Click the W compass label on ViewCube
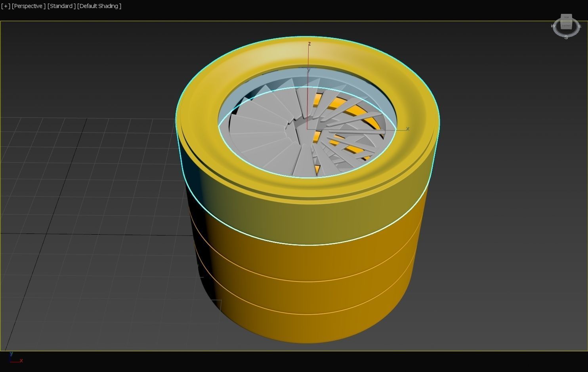The width and height of the screenshot is (588, 372). 554,26
